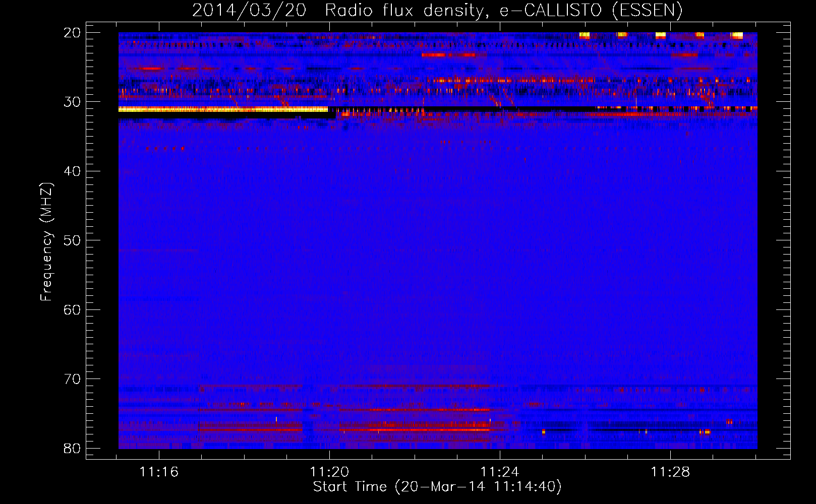Click the 80 frequency tick label
The height and width of the screenshot is (504, 816).
[x=73, y=449]
